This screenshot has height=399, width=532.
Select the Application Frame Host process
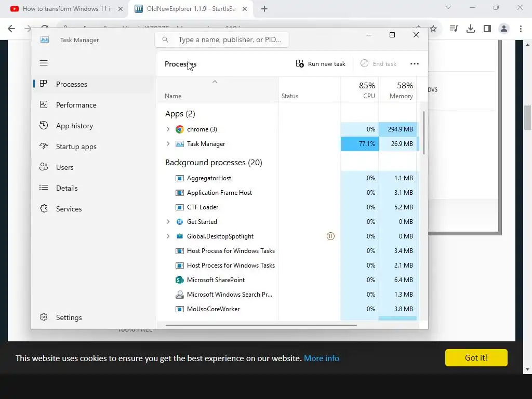click(288, 193)
